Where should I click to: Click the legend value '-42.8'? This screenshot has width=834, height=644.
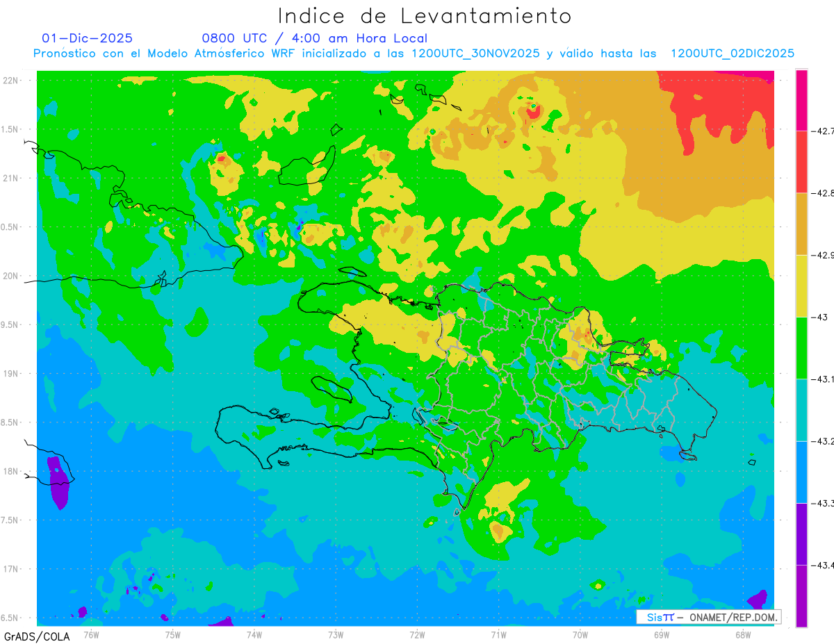point(823,193)
